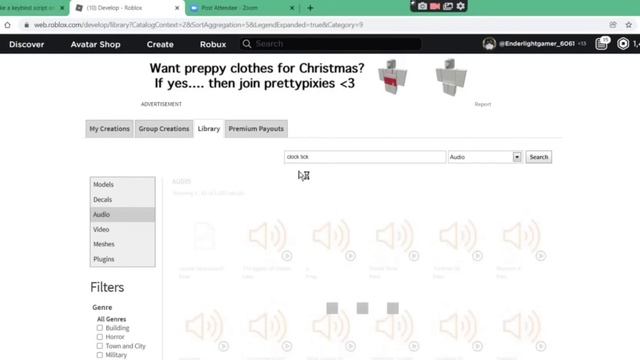Click the library Search button
Screen dimensions: 640x360
(539, 157)
